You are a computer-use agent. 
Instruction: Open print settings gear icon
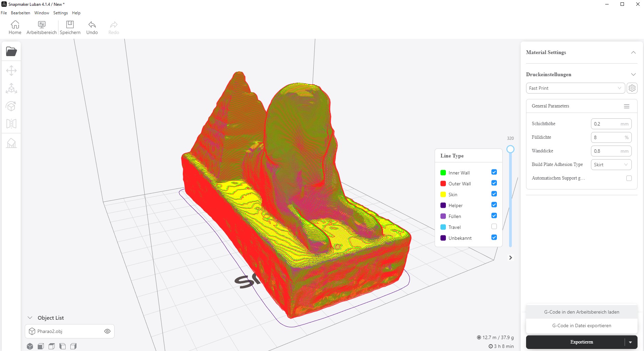point(632,88)
